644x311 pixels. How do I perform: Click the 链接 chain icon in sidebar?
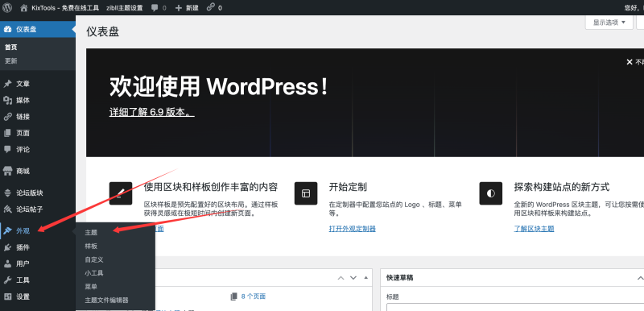coord(7,117)
